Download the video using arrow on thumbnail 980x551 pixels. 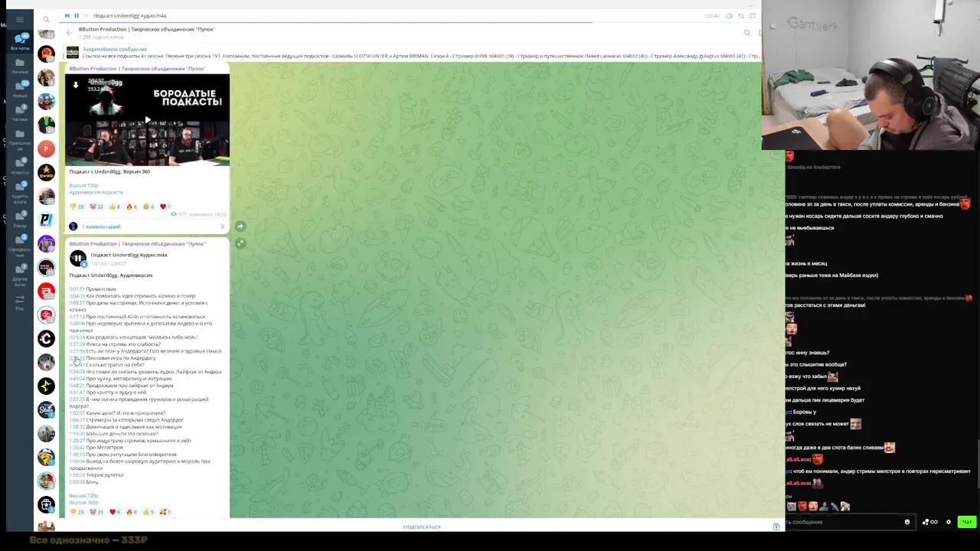[x=76, y=85]
